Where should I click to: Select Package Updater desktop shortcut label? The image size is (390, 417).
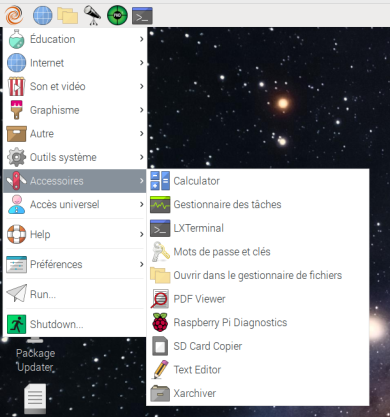(35, 360)
